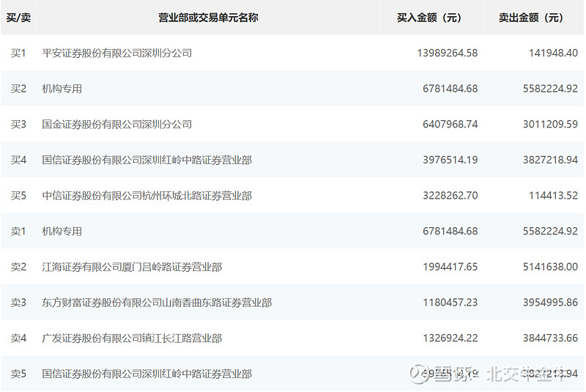Select the 卖2 row label

coord(18,267)
